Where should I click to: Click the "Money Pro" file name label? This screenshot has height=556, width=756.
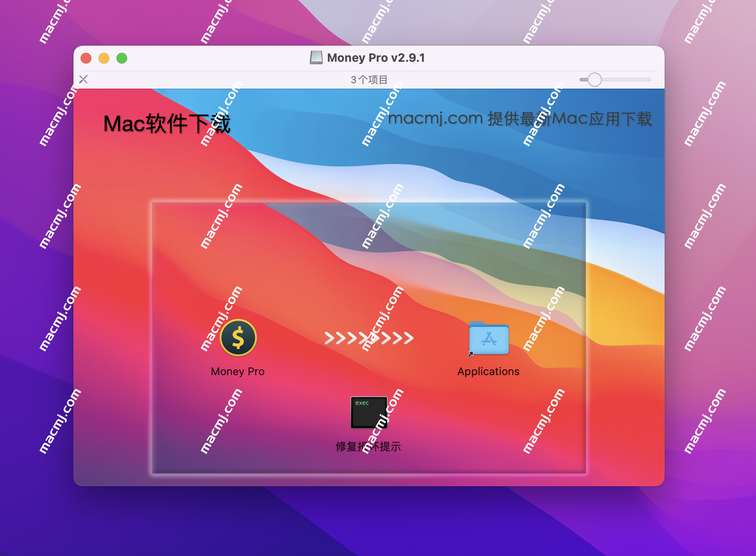click(x=238, y=372)
